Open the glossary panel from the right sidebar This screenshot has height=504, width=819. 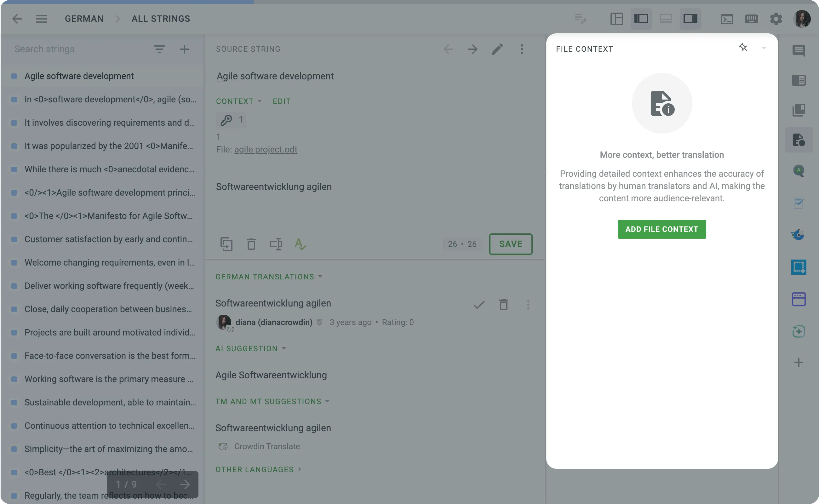pyautogui.click(x=799, y=110)
